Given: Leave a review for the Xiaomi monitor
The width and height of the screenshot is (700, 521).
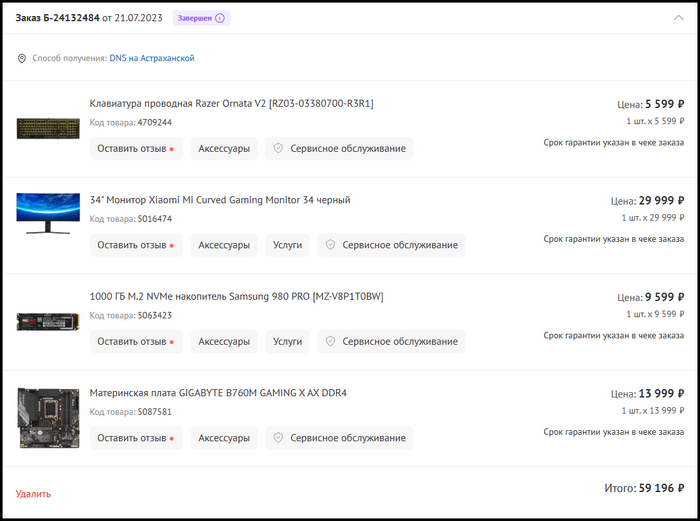Looking at the screenshot, I should click(x=136, y=245).
